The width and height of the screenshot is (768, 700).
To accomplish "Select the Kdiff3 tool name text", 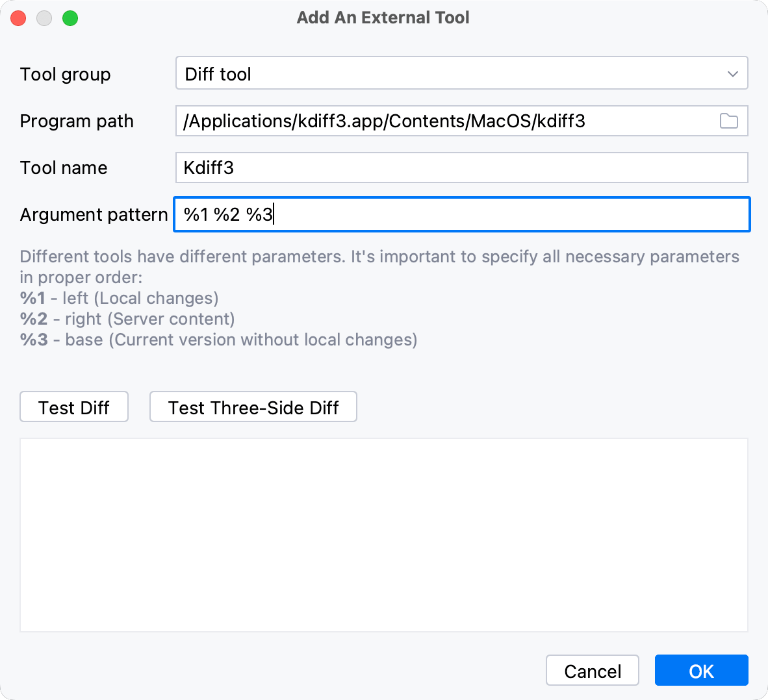I will click(208, 168).
